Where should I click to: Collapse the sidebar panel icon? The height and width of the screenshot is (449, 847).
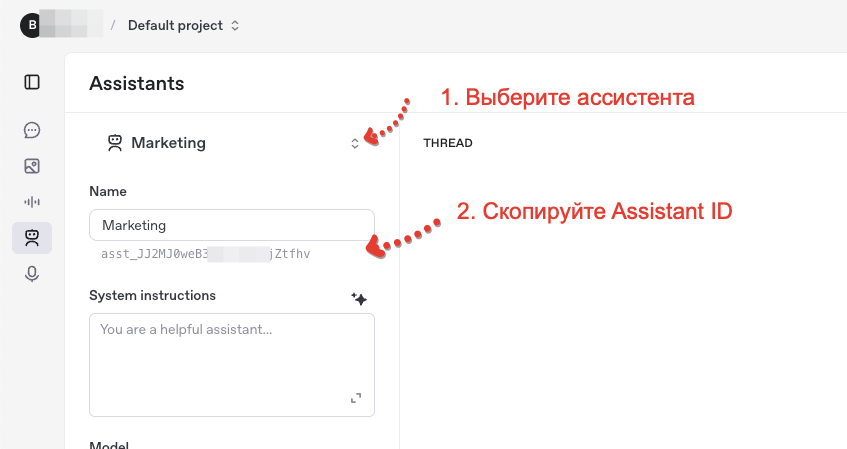click(x=32, y=82)
